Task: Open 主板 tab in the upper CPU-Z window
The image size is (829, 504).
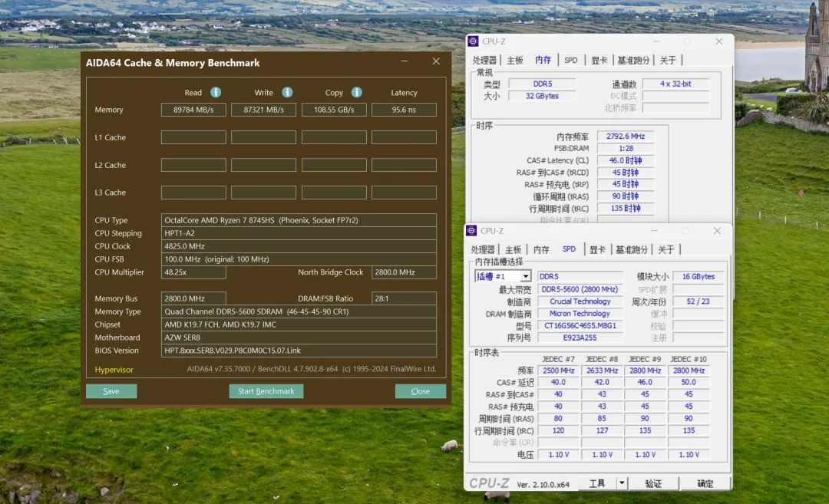Action: click(x=515, y=60)
